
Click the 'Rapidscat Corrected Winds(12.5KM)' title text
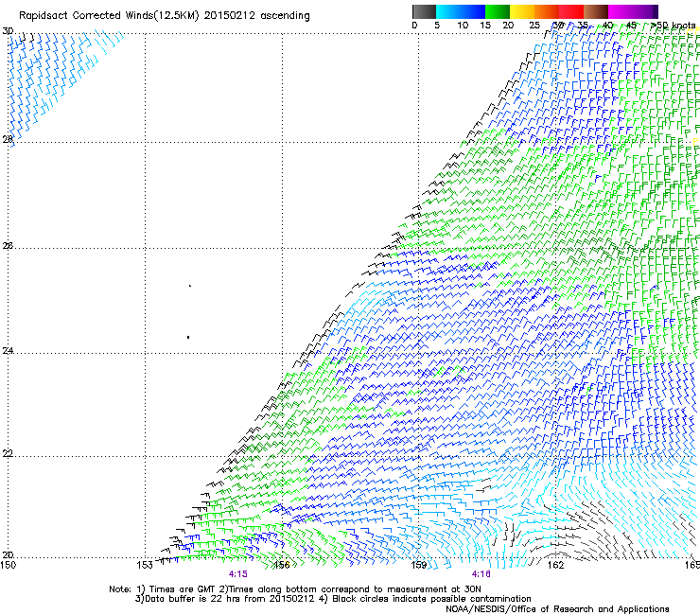(109, 16)
